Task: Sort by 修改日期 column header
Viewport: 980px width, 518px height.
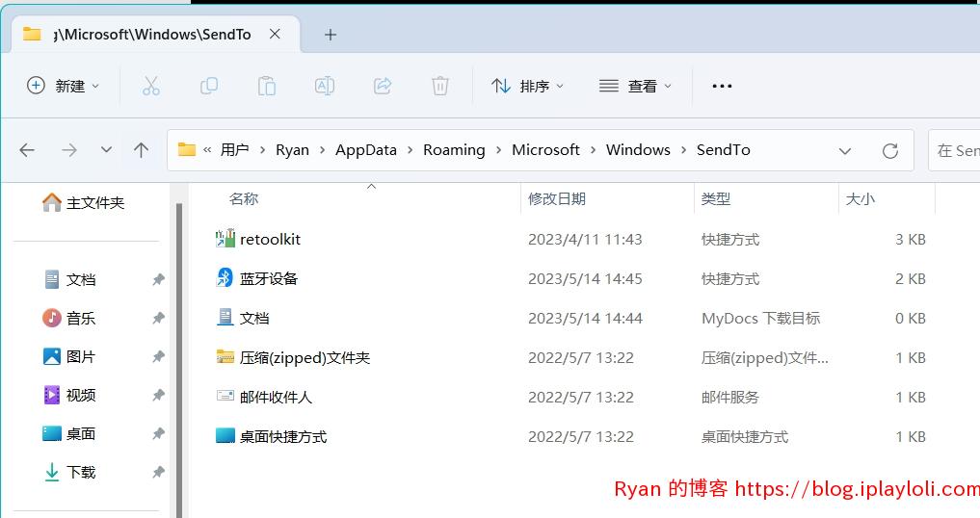Action: click(x=557, y=198)
